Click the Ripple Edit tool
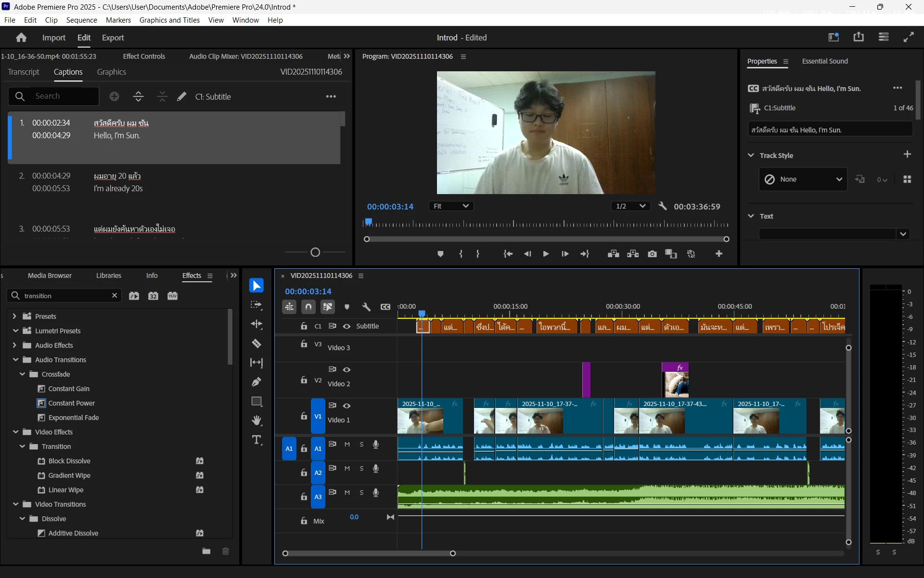This screenshot has height=578, width=924. pyautogui.click(x=257, y=324)
